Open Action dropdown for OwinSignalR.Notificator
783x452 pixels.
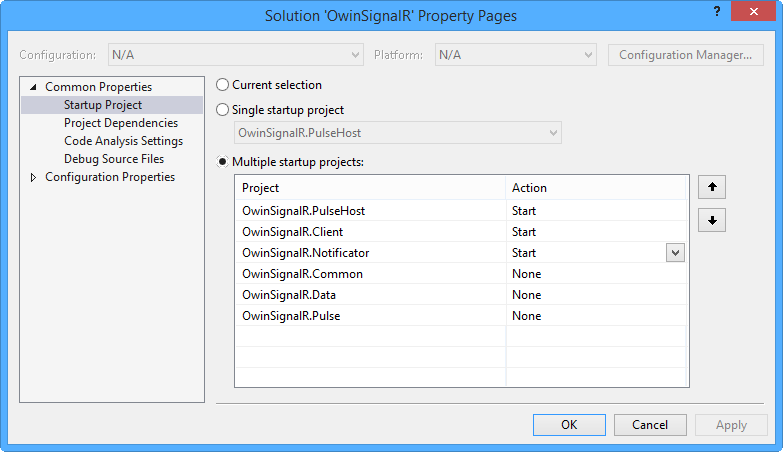coord(675,253)
